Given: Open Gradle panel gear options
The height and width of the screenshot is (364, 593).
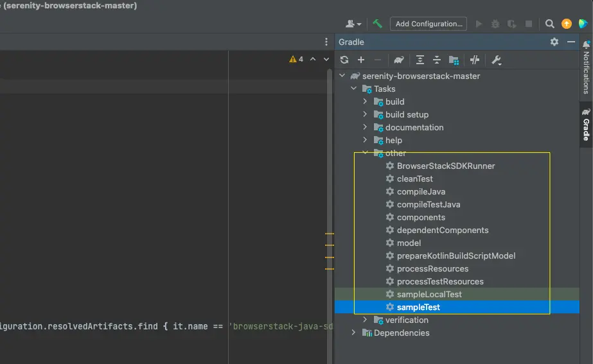Looking at the screenshot, I should (x=554, y=42).
